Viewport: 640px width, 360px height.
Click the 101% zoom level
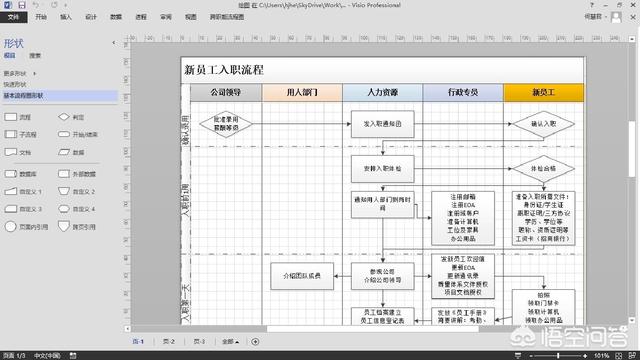coord(601,356)
